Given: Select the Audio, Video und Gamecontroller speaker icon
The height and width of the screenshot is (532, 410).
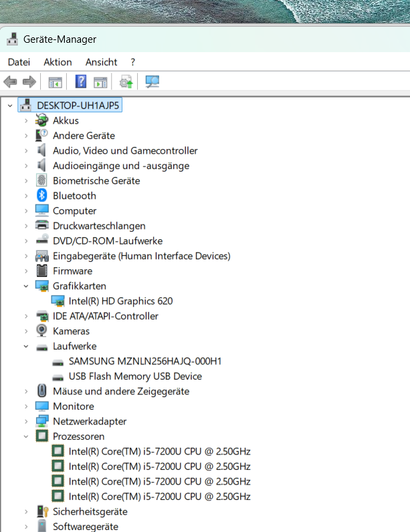Looking at the screenshot, I should [x=41, y=150].
